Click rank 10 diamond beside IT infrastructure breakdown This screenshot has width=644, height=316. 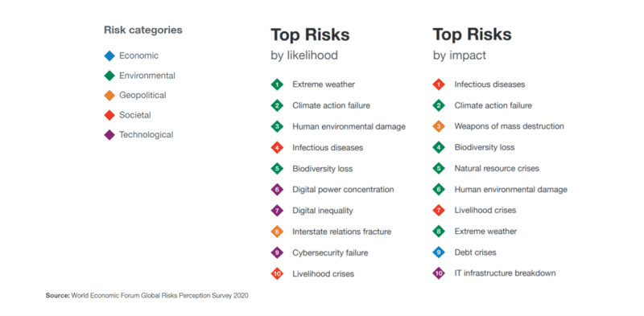pyautogui.click(x=439, y=273)
